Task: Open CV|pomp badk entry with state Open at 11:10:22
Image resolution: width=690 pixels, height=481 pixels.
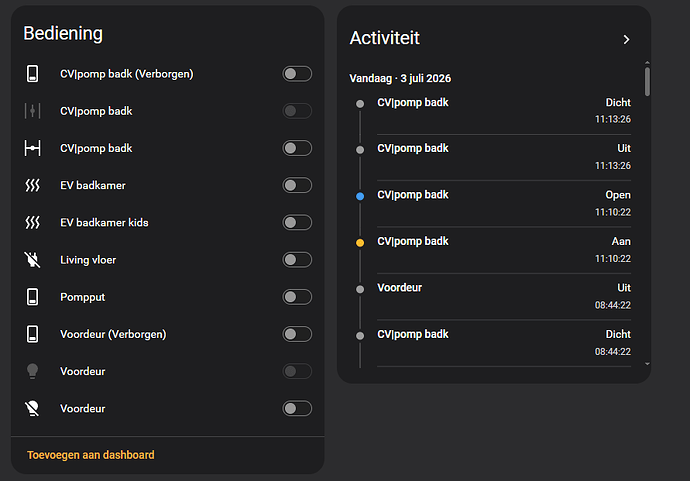Action: [x=504, y=204]
